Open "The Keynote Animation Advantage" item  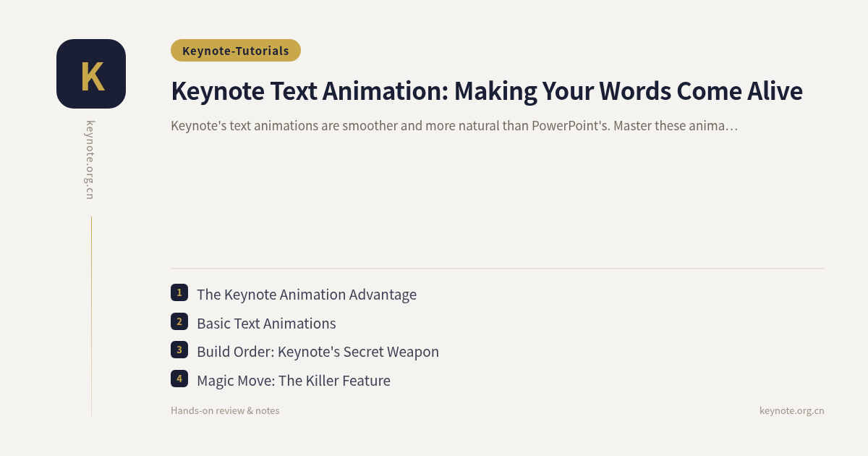(x=307, y=295)
